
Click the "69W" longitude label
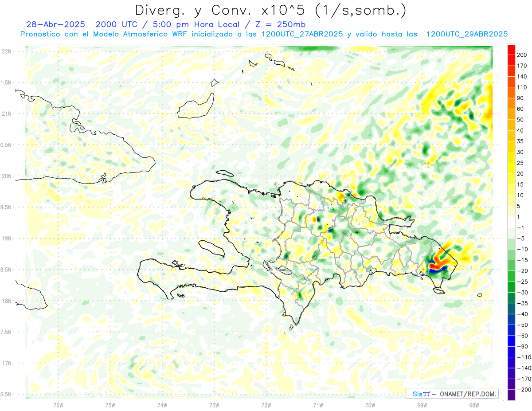click(x=422, y=404)
